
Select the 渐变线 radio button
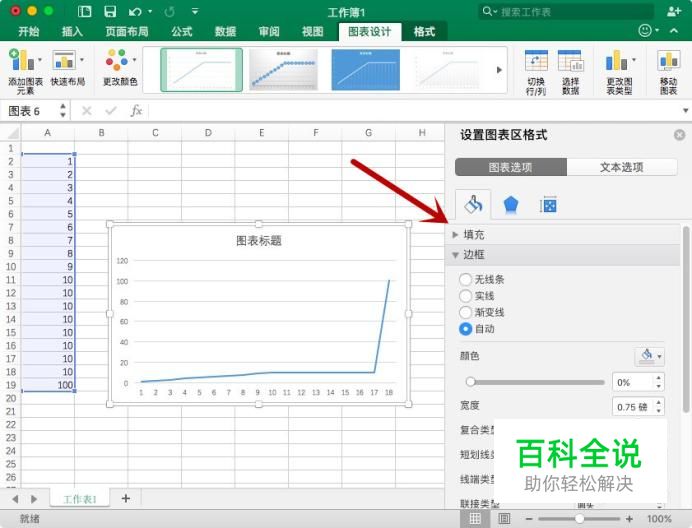(x=466, y=313)
